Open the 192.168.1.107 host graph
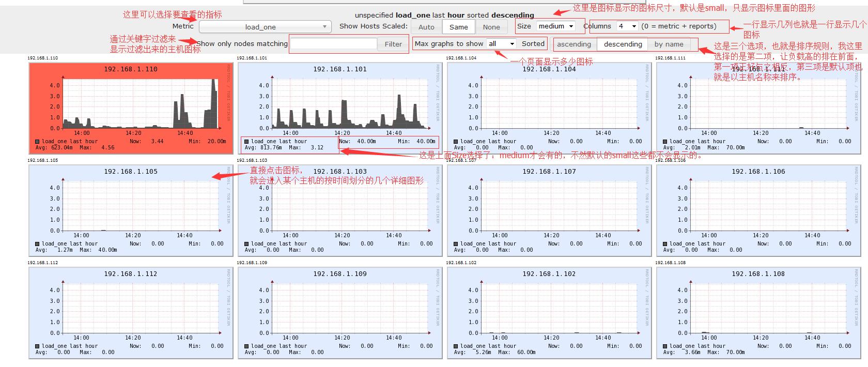This screenshot has width=868, height=367. pyautogui.click(x=549, y=210)
